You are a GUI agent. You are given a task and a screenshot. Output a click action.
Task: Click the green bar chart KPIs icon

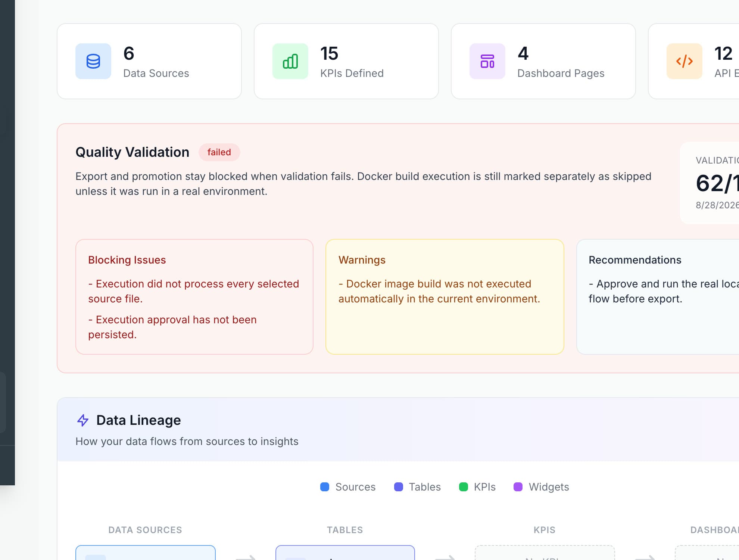(x=290, y=61)
